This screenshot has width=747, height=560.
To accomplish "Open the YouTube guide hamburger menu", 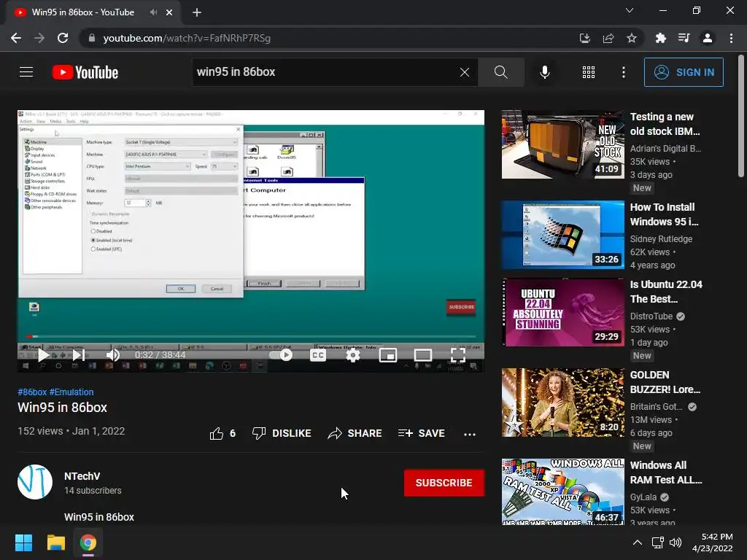I will 26,72.
